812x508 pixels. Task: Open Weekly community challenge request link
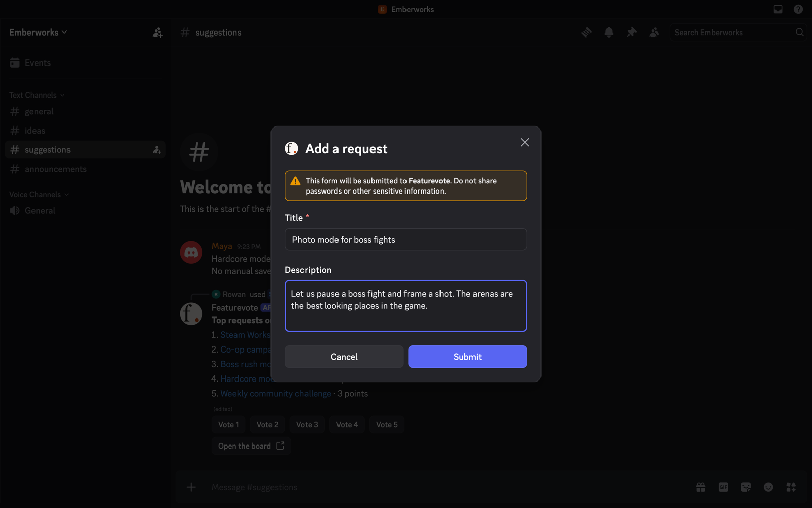coord(276,394)
